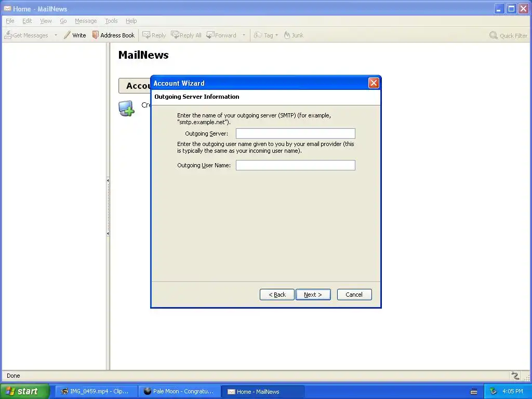
Task: Cancel the Account Wizard
Action: pos(354,295)
